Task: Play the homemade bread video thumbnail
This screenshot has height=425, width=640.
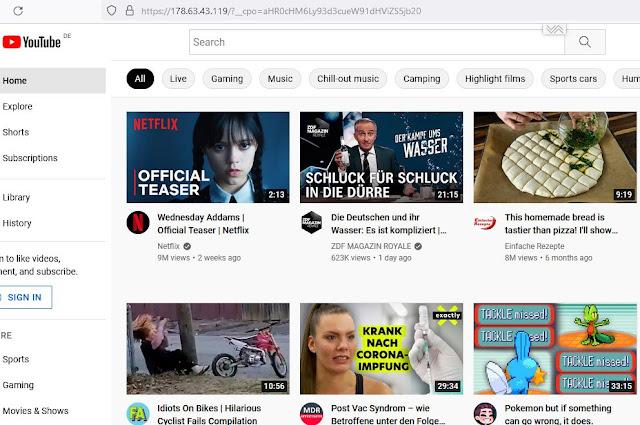Action: click(x=555, y=158)
